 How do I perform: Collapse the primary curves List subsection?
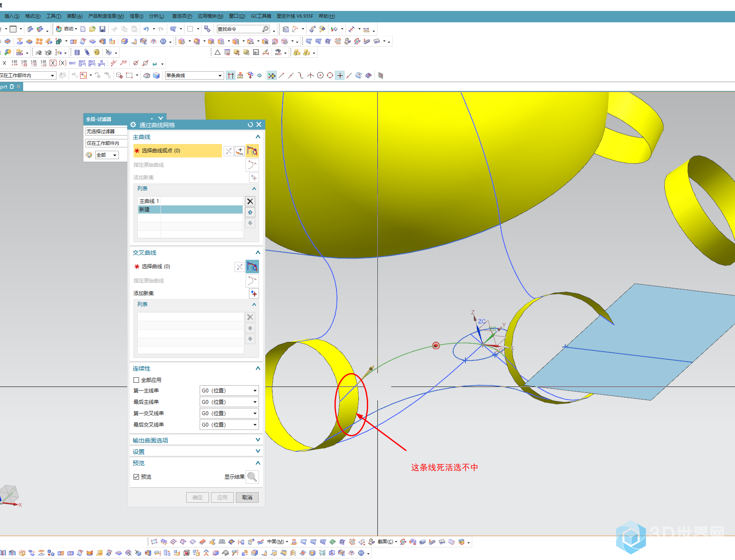[254, 189]
